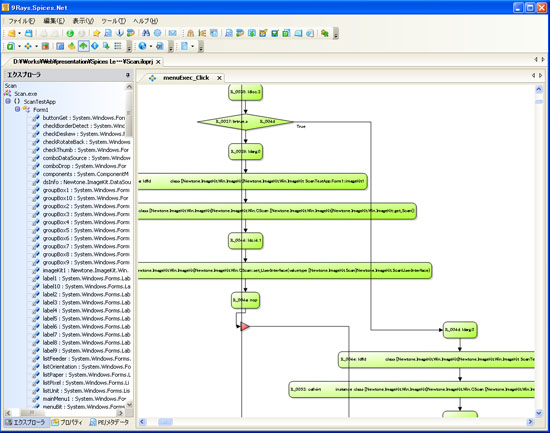The width and height of the screenshot is (550, 433).
Task: Click the green puzzle icon, end of first toolbar
Action: 325,33
